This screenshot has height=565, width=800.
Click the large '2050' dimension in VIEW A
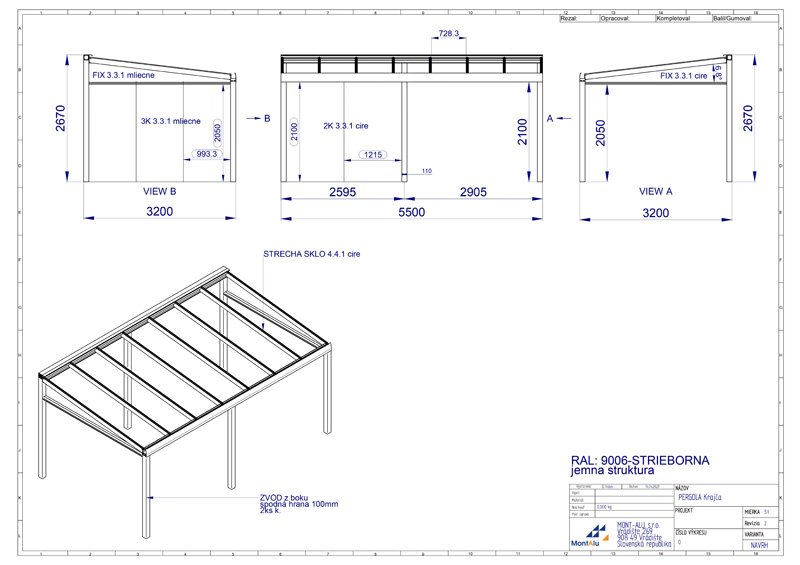601,133
